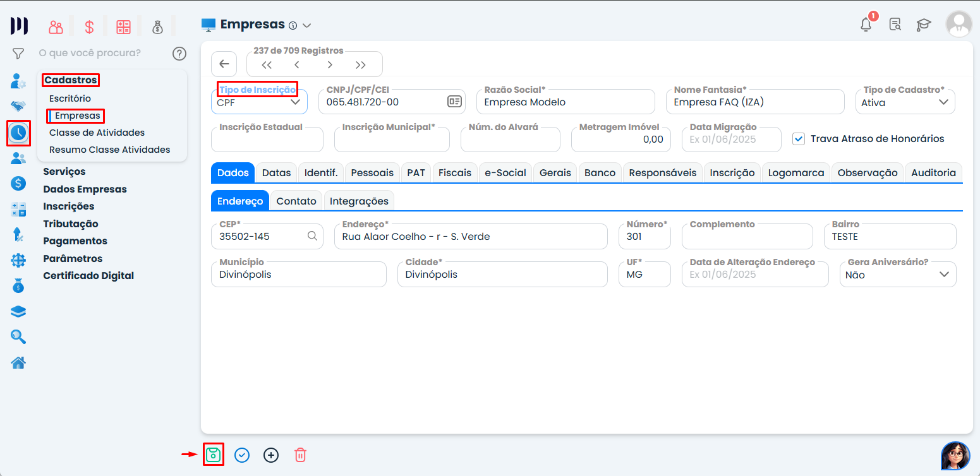Screen dimensions: 980x476
Task: Open the notifications bell
Action: click(x=866, y=25)
